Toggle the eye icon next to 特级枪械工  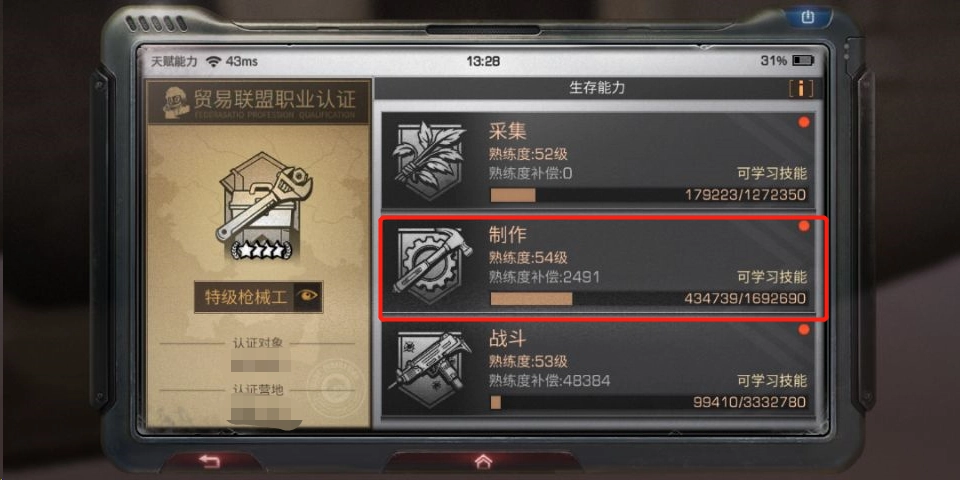(307, 297)
